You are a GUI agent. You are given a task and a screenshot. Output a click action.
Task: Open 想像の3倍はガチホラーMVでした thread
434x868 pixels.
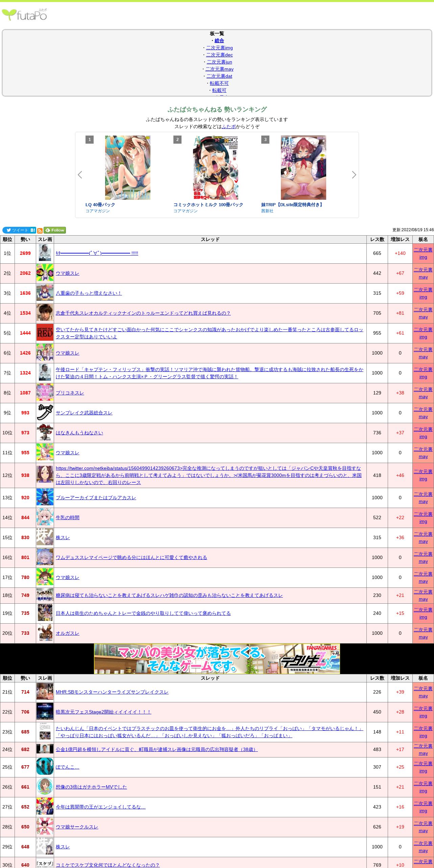tap(91, 787)
